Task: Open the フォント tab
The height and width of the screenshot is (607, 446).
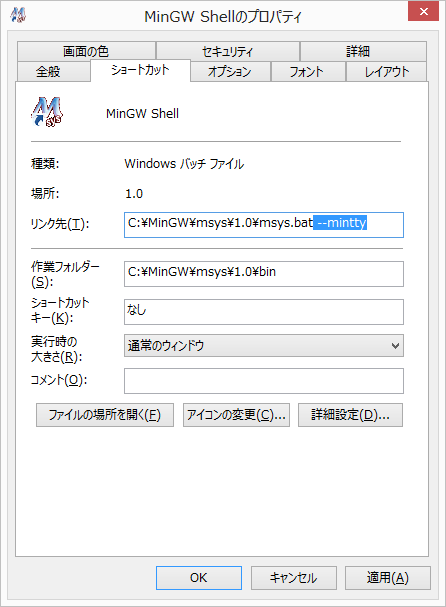Action: pyautogui.click(x=308, y=72)
